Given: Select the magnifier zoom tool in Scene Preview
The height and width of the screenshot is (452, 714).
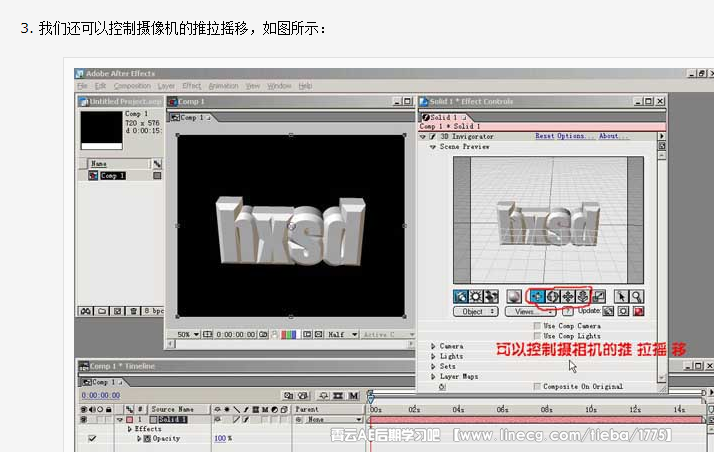Looking at the screenshot, I should pyautogui.click(x=637, y=297).
